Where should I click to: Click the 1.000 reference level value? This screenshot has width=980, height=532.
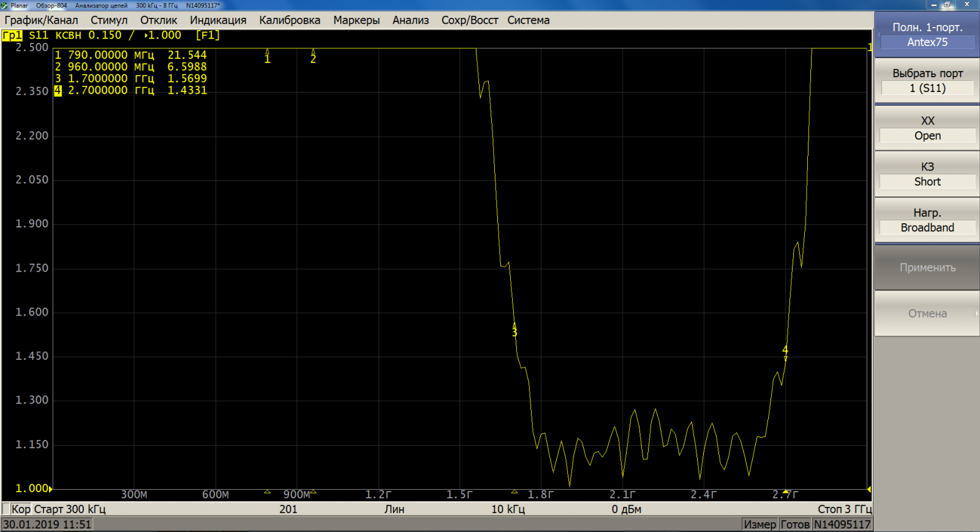[x=32, y=488]
